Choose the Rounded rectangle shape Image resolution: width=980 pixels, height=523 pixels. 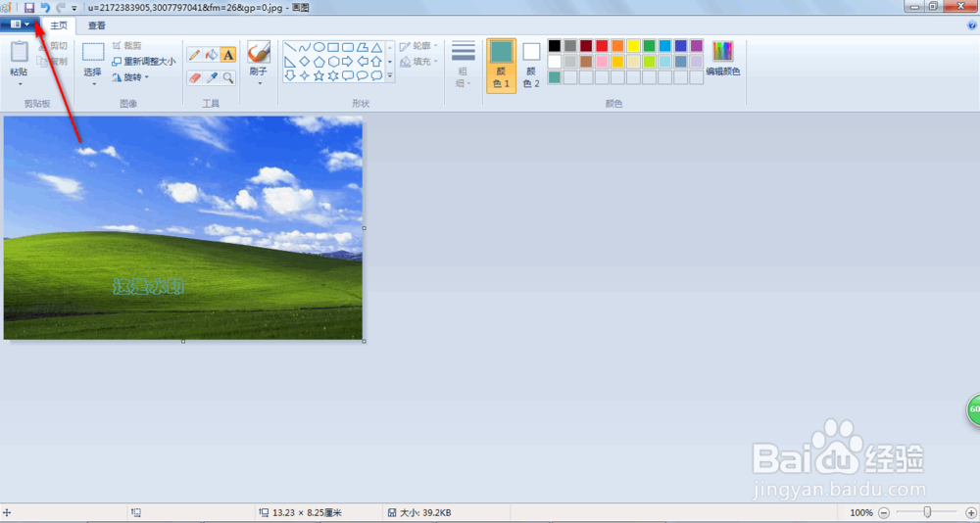click(348, 47)
